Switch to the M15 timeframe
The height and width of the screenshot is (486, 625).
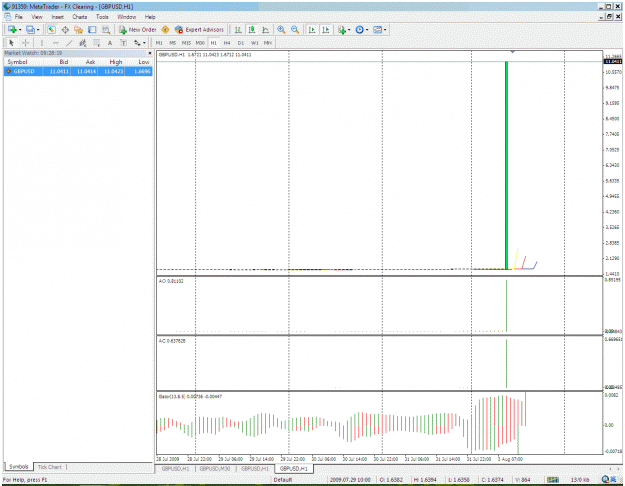186,43
